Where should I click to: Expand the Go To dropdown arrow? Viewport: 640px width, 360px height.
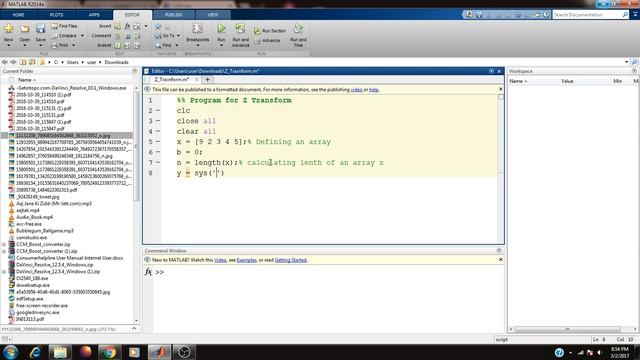tap(178, 36)
